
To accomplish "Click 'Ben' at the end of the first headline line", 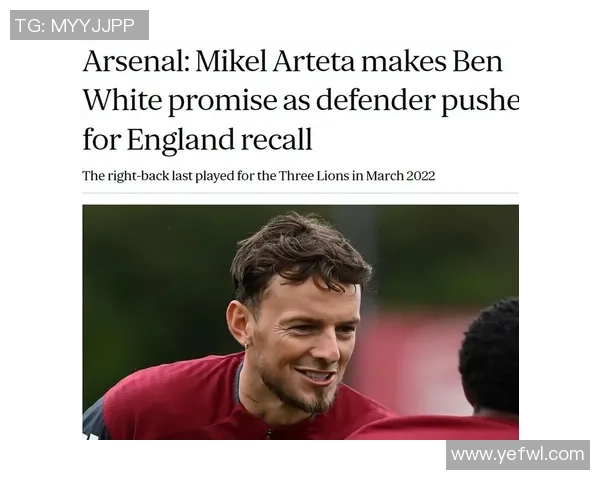I will click(476, 62).
